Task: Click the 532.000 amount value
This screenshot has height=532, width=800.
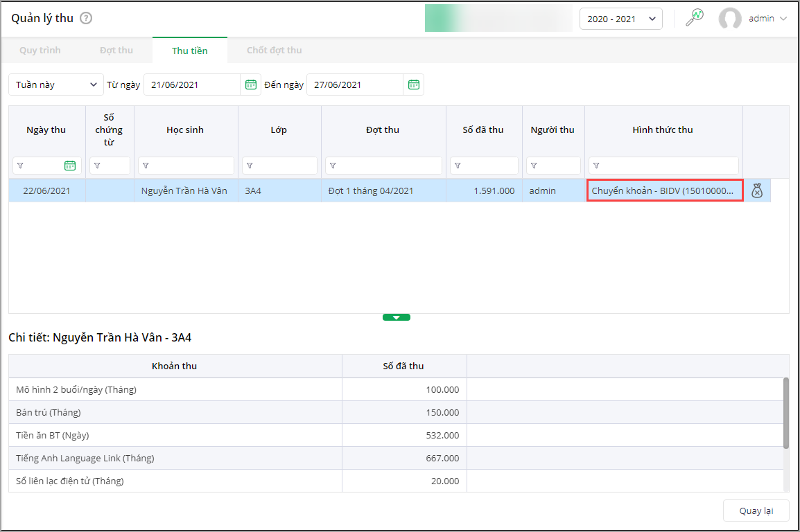Action: point(442,435)
